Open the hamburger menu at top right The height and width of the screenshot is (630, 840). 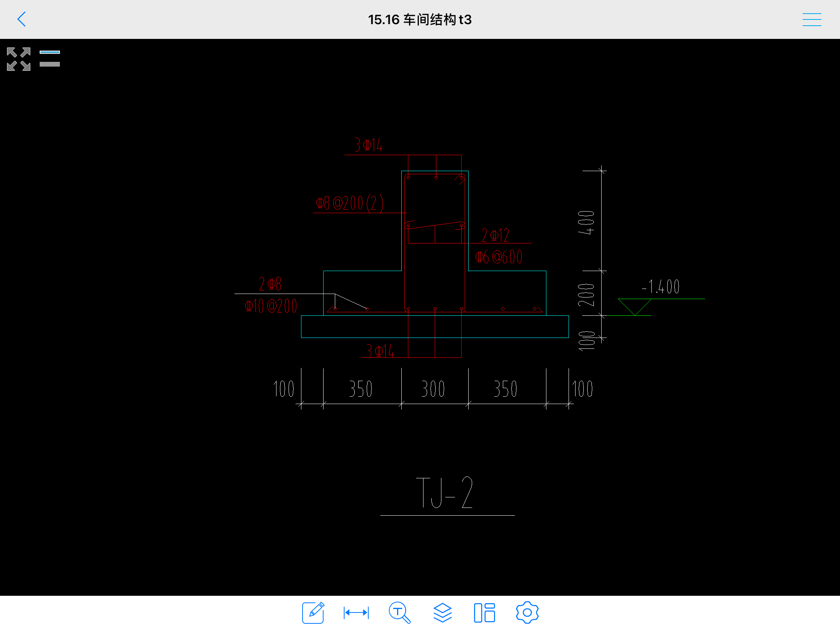click(x=812, y=19)
